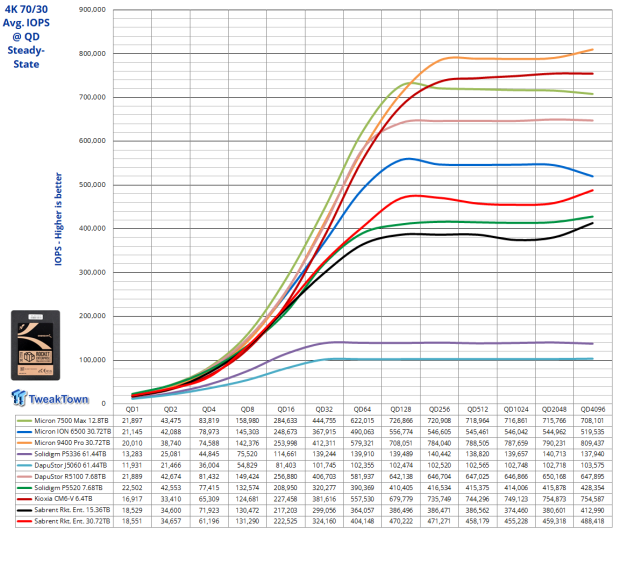Click the cell value 412,990
620x568 pixels.
coord(592,510)
